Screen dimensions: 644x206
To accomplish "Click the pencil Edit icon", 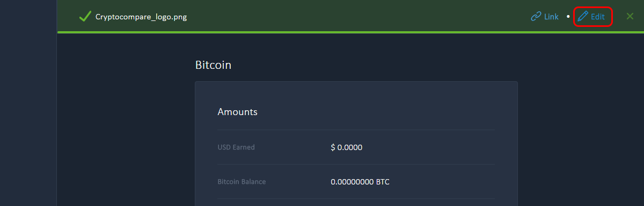I will (x=583, y=17).
